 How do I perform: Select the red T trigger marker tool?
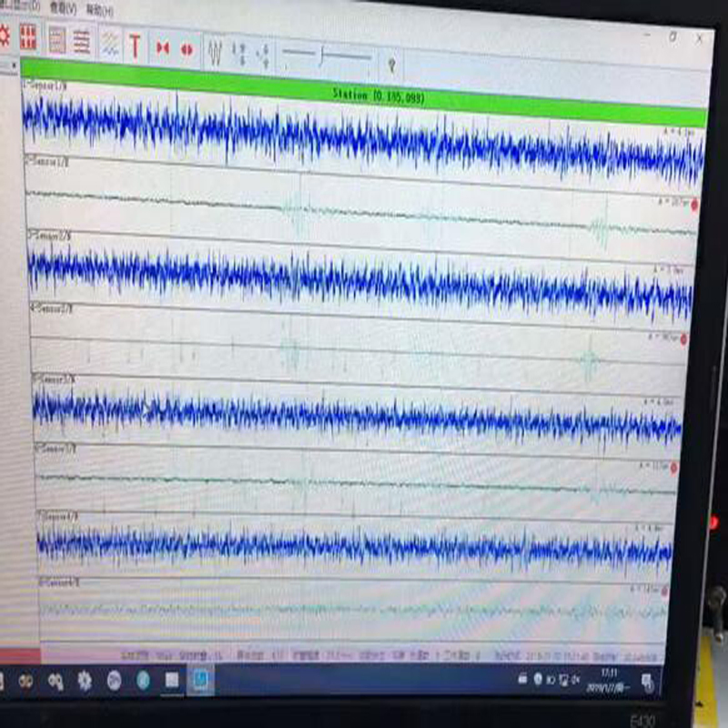136,41
